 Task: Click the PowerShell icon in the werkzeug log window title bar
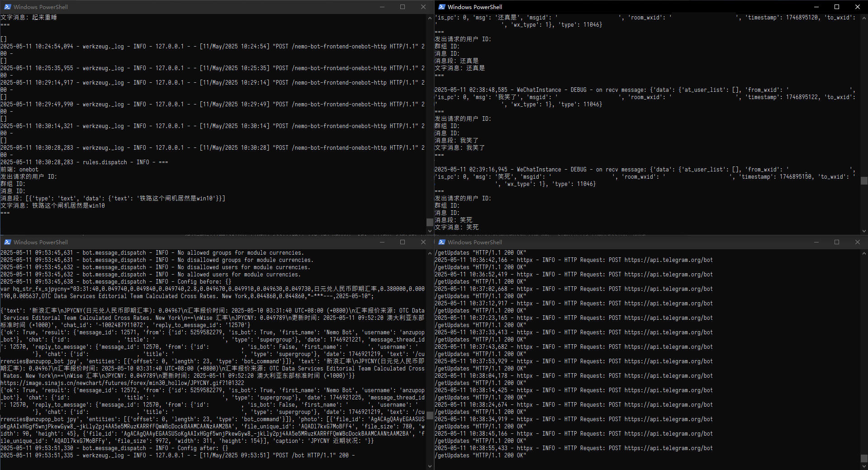[7, 7]
